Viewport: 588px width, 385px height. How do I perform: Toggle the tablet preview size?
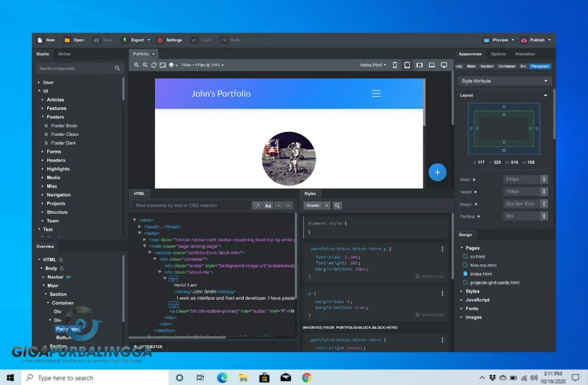[407, 65]
